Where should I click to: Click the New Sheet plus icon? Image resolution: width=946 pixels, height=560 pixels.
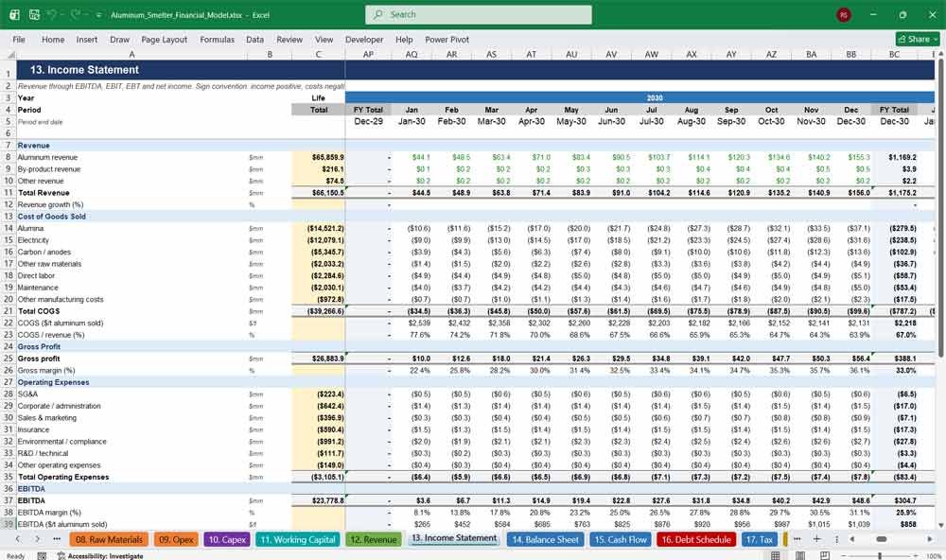click(816, 539)
